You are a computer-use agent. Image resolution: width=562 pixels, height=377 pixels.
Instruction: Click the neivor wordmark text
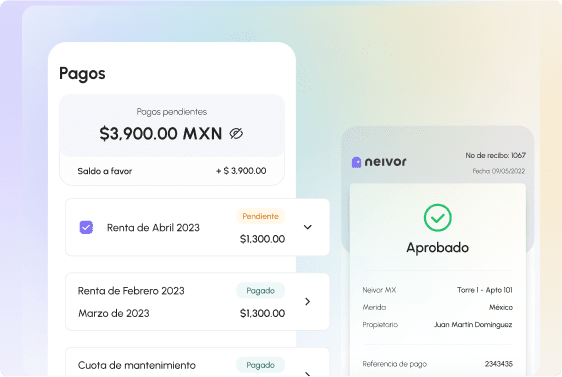(x=386, y=162)
